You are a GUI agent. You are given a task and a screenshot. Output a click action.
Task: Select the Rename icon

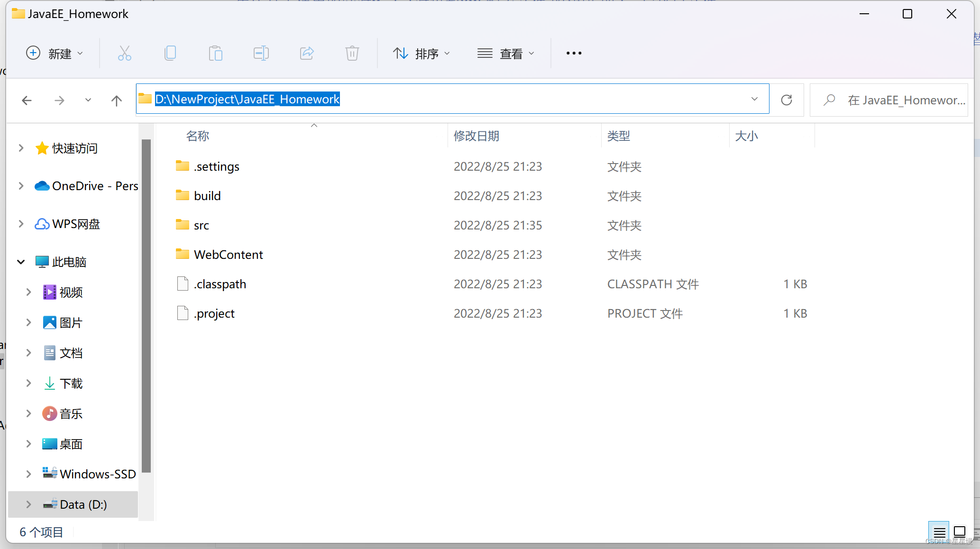click(261, 53)
